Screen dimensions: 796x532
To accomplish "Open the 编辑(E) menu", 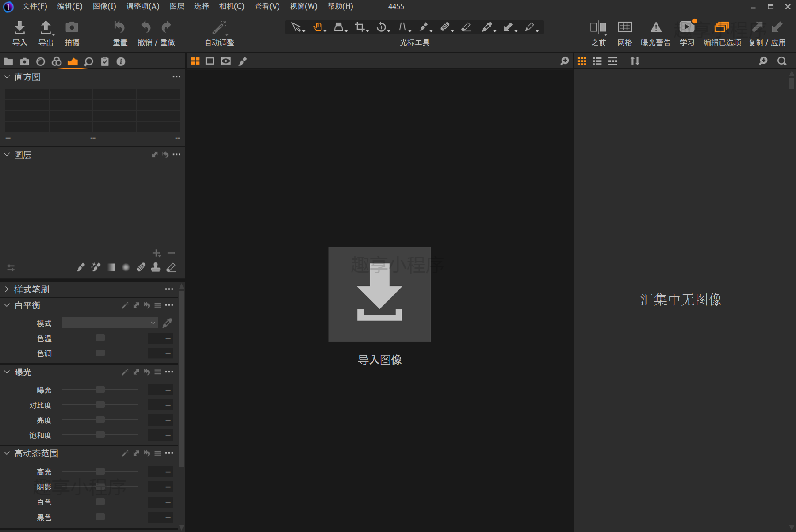I will coord(70,6).
